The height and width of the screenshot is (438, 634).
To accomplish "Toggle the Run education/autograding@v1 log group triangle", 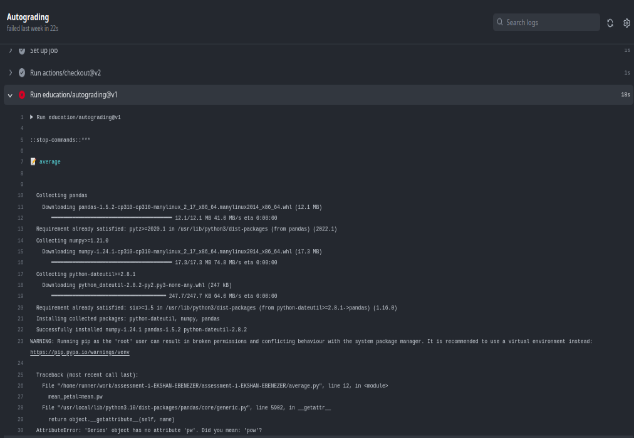I will coord(32,117).
